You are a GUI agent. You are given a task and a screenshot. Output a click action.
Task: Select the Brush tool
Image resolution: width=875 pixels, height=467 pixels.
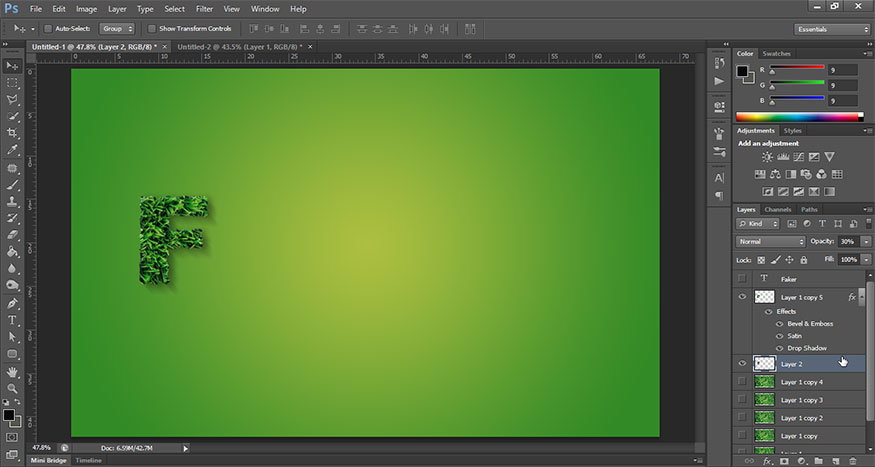click(x=12, y=185)
